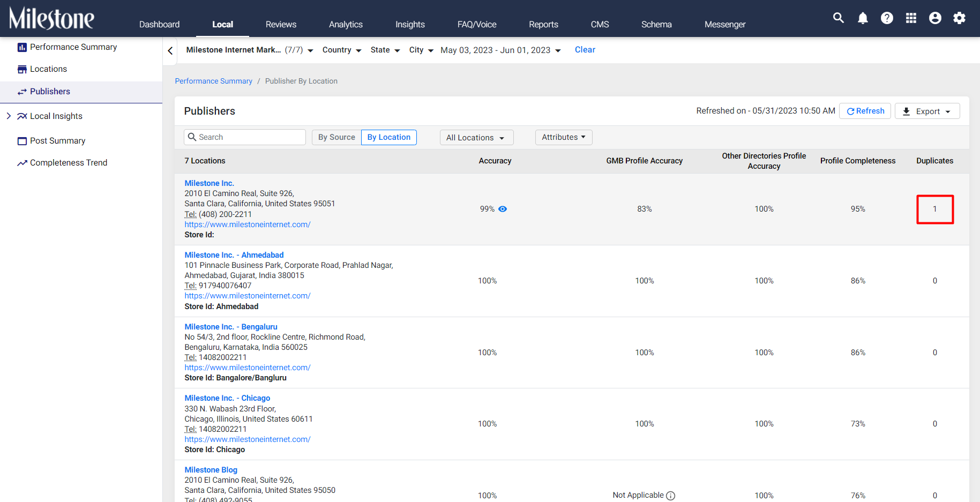Click the Locations store icon in sidebar

[x=22, y=69]
